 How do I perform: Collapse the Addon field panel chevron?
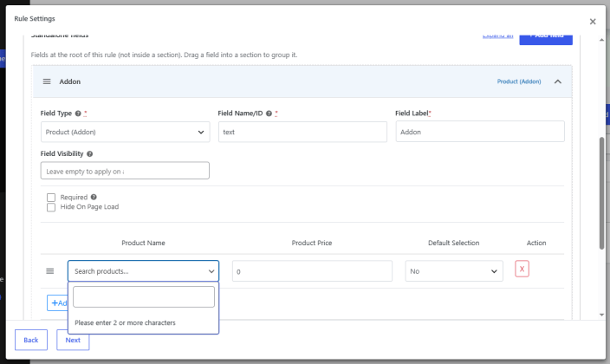coord(557,81)
